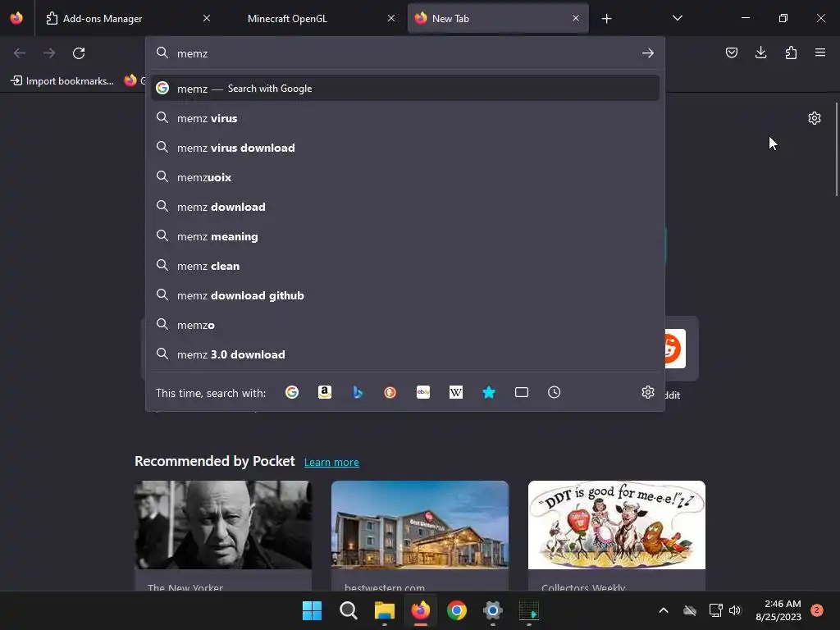Open Windows Start menu

tap(312, 610)
